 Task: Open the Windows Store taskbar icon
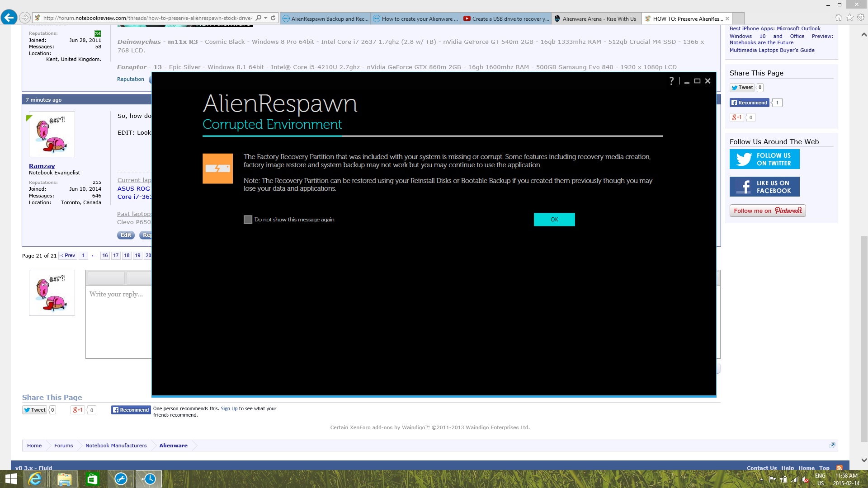92,479
